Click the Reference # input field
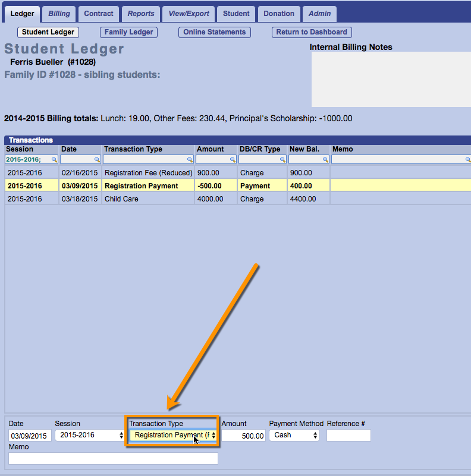This screenshot has width=471, height=476. (x=348, y=436)
